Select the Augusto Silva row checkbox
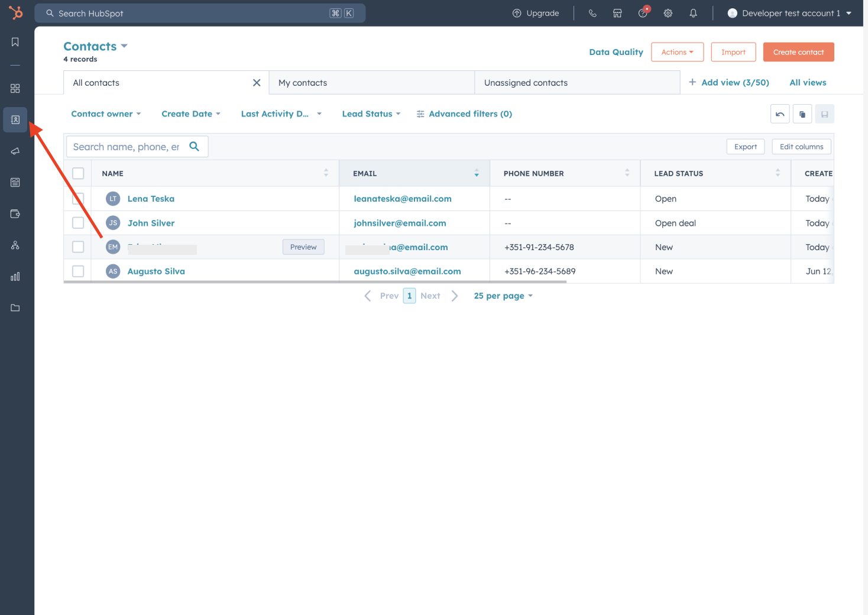Screen dimensions: 868x615 (x=78, y=271)
